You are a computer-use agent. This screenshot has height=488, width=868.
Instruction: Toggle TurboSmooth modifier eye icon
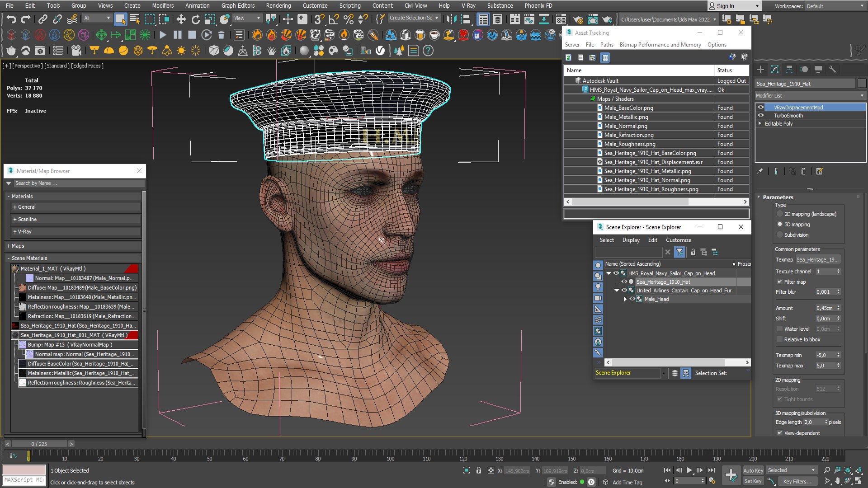click(761, 116)
